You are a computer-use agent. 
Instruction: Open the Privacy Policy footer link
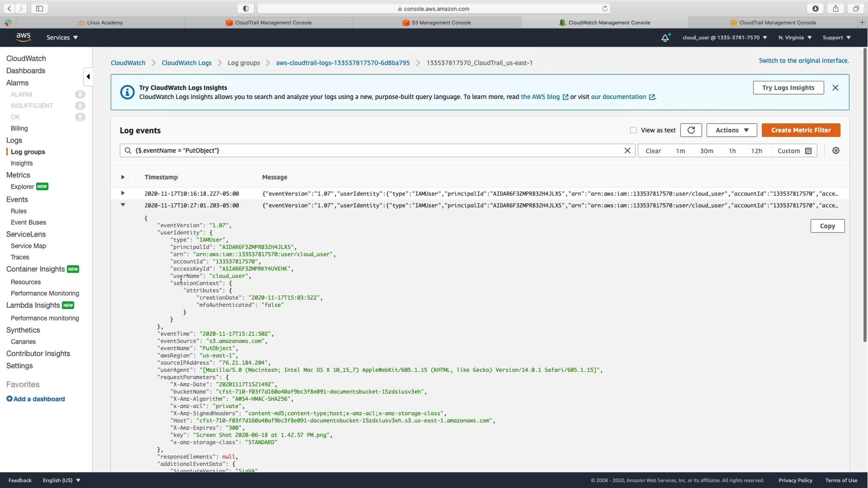[795, 480]
